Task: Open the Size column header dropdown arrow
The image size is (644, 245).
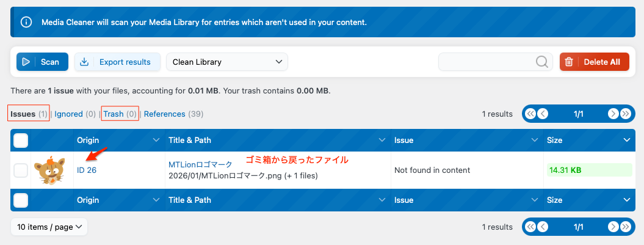Action: tap(626, 141)
